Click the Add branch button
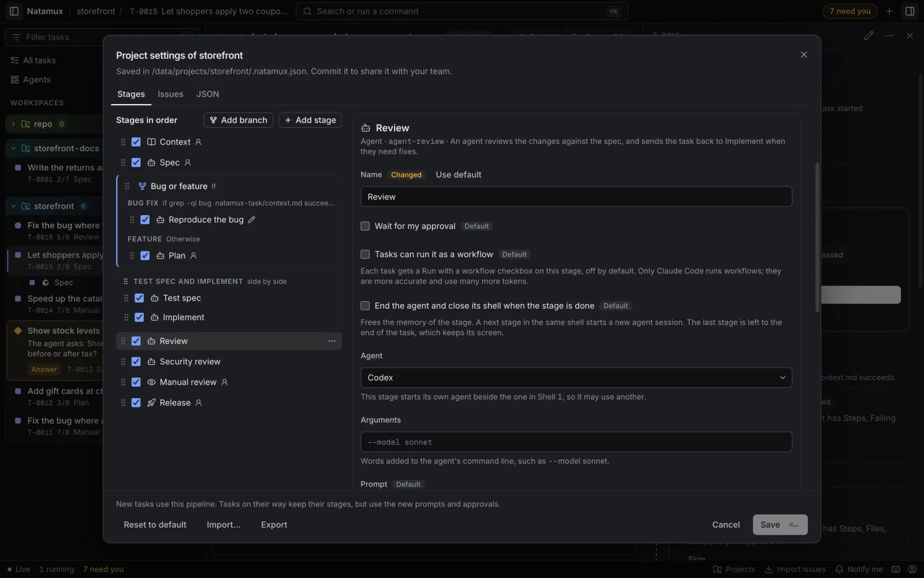The width and height of the screenshot is (924, 578). tap(239, 120)
